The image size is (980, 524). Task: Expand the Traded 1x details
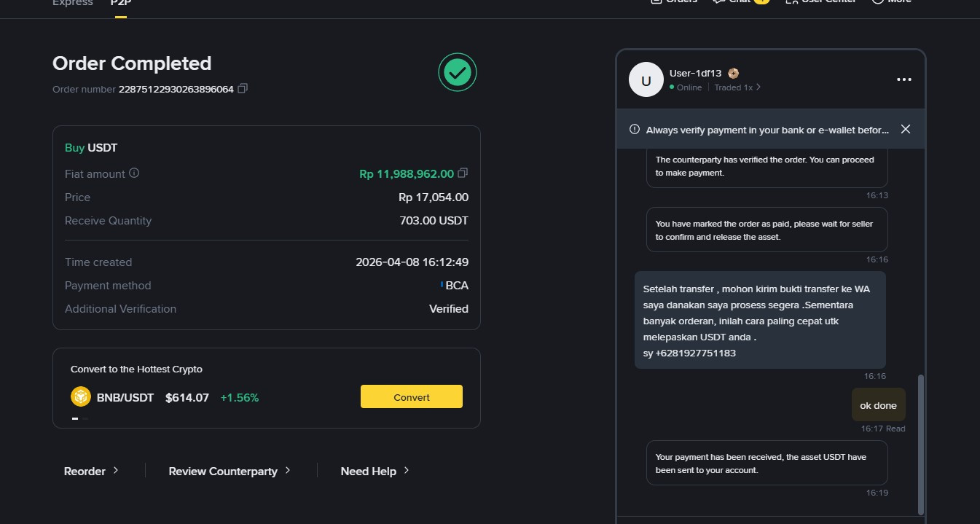coord(737,87)
